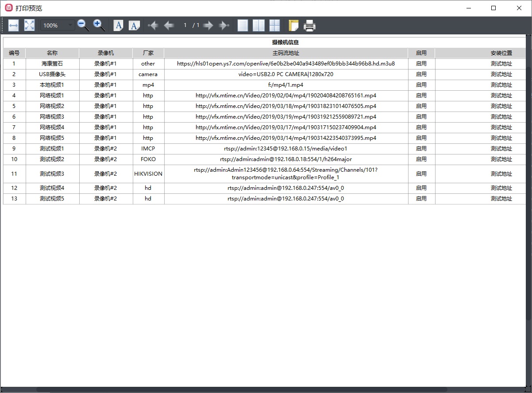532x393 pixels.
Task: Go to the previous page
Action: (169, 26)
